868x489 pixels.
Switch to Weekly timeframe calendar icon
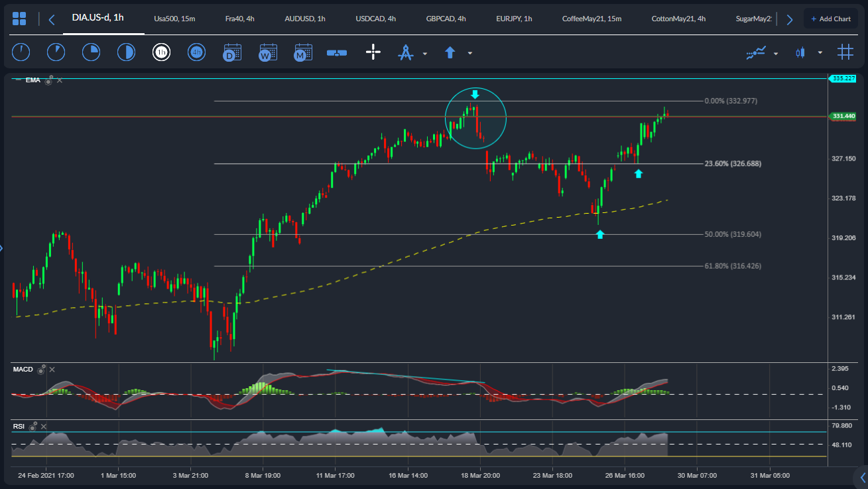tap(268, 52)
